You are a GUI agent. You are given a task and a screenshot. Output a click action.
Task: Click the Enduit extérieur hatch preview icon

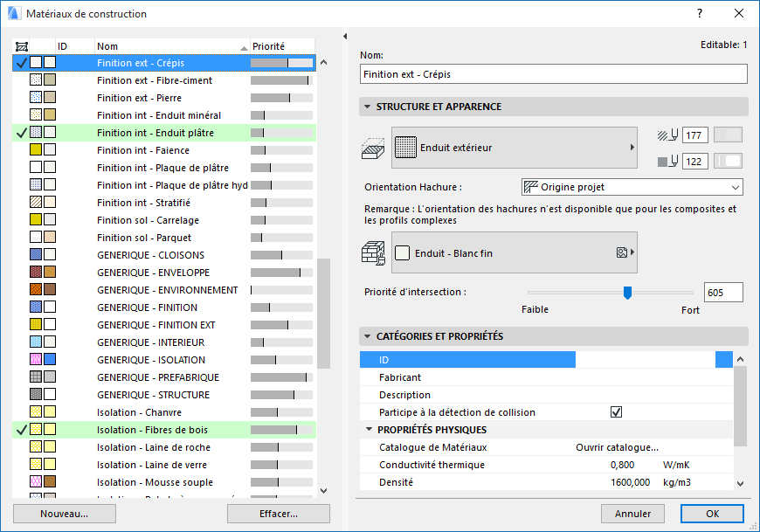click(x=405, y=148)
